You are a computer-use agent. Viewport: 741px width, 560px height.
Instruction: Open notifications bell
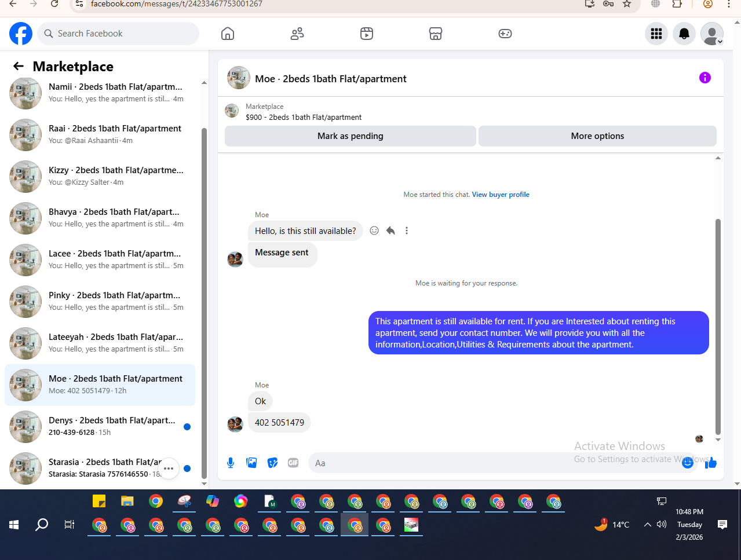[684, 34]
